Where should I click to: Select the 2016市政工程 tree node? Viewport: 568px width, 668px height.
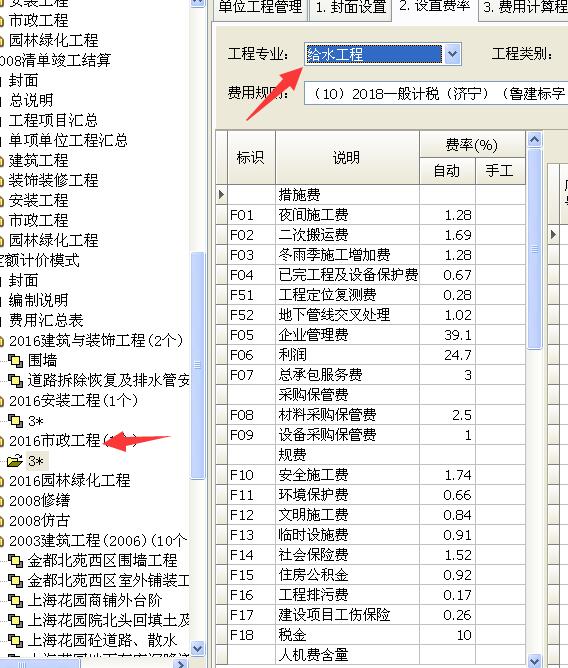pyautogui.click(x=55, y=441)
